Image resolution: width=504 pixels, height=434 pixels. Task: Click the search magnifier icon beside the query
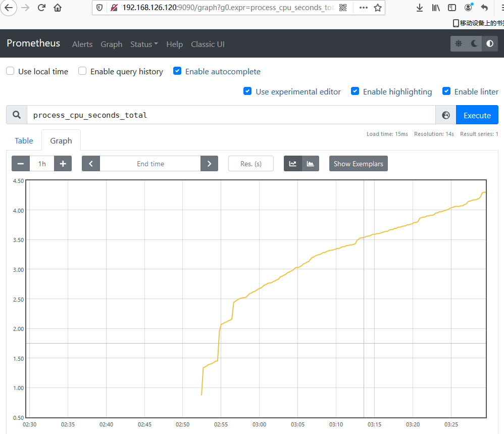click(16, 115)
